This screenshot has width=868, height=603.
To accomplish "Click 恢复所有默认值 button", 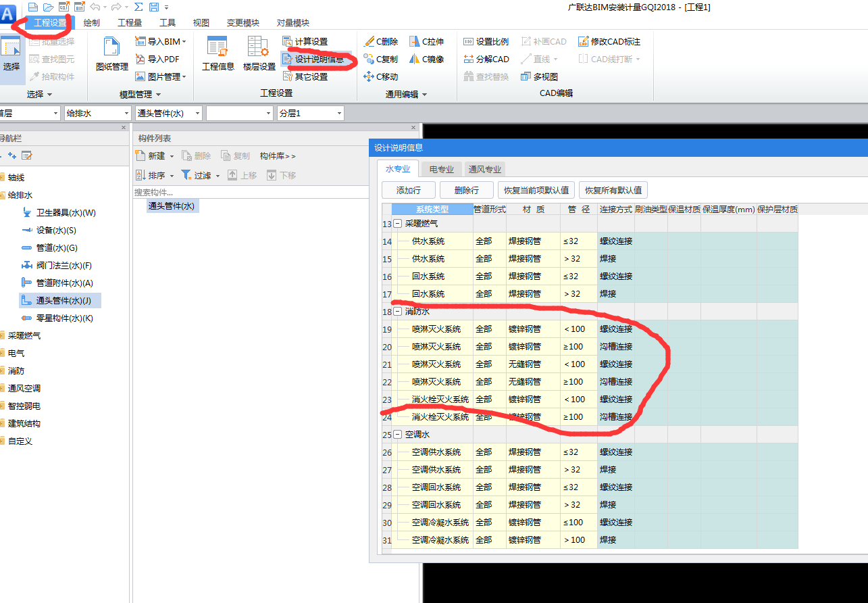I will coord(613,190).
